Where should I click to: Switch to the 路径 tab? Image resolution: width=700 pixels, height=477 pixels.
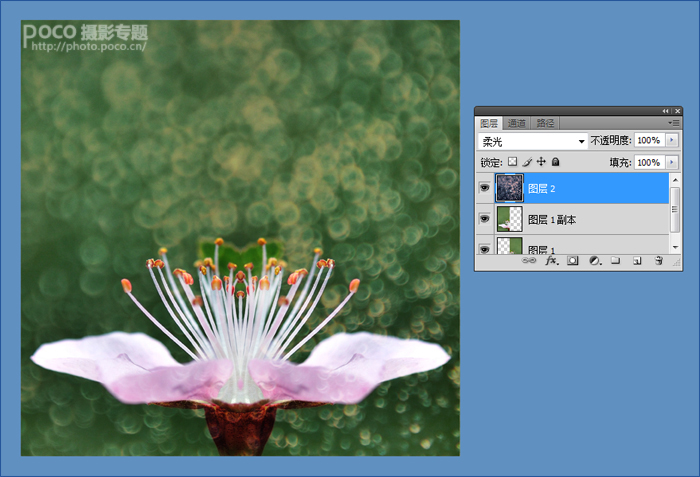pos(545,123)
